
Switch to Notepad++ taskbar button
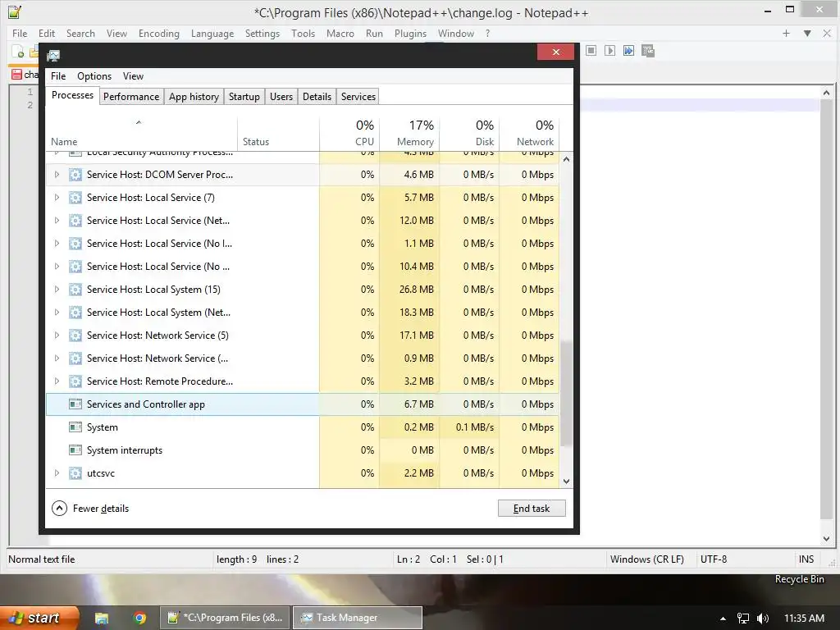click(225, 618)
